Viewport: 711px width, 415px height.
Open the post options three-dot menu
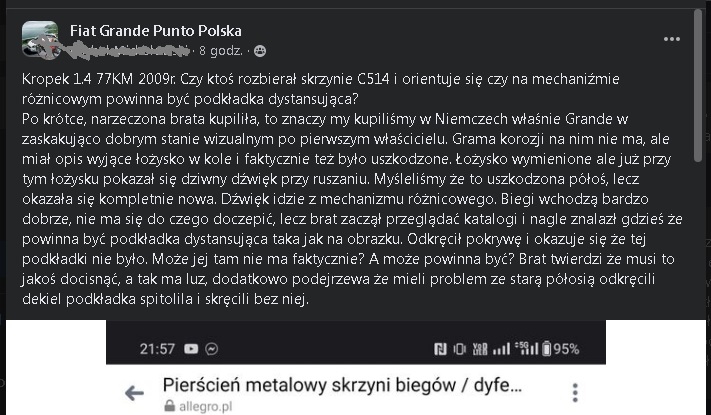coord(671,40)
